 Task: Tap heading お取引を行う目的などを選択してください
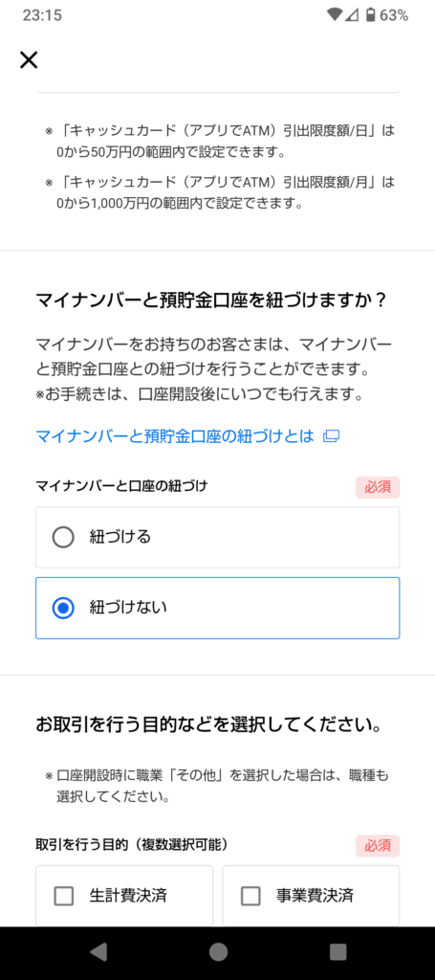[208, 725]
